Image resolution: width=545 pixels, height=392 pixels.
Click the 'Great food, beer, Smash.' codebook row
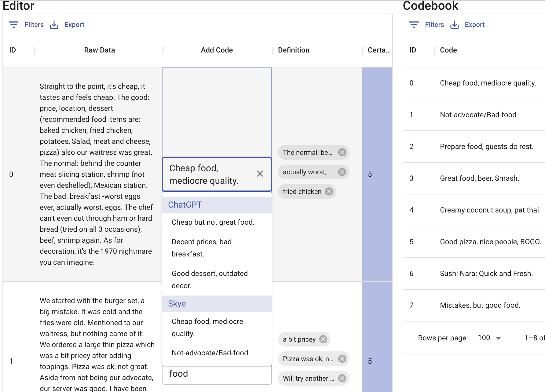tap(479, 178)
